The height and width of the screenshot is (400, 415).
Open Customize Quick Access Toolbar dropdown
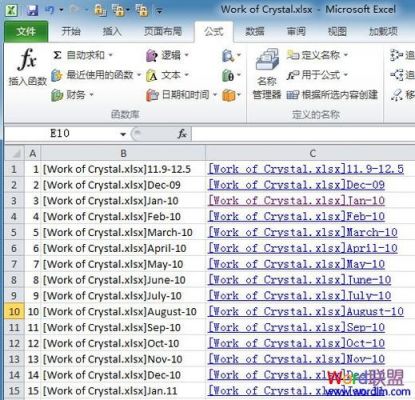coord(159,11)
